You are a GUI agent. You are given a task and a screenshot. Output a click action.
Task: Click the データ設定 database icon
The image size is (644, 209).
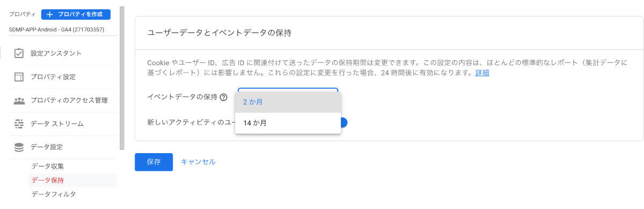[19, 147]
